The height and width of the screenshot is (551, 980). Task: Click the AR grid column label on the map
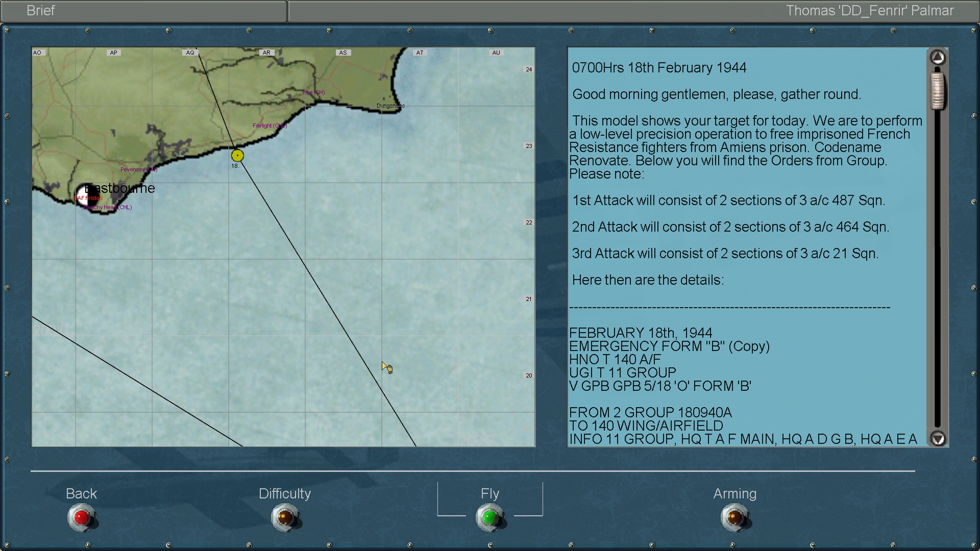(x=266, y=53)
